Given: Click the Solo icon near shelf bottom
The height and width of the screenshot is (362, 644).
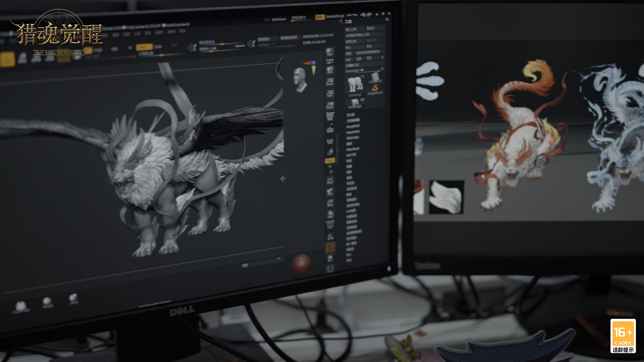Looking at the screenshot, I should pyautogui.click(x=330, y=258).
